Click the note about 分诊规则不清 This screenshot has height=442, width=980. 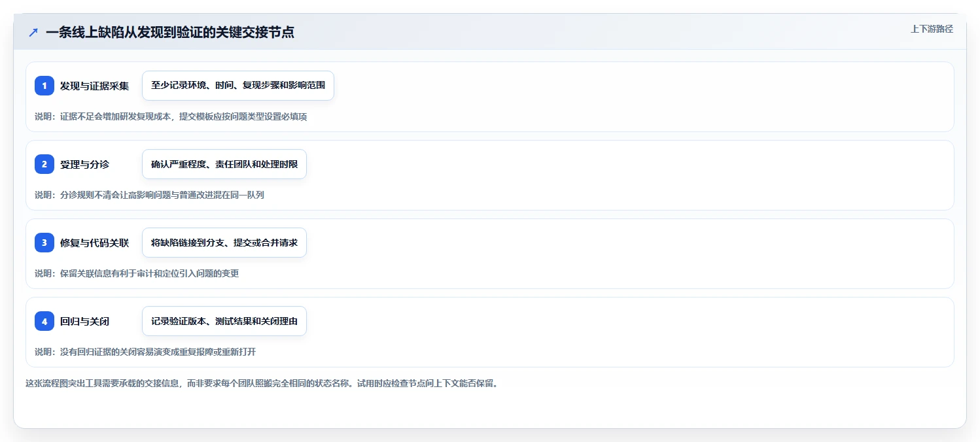149,195
